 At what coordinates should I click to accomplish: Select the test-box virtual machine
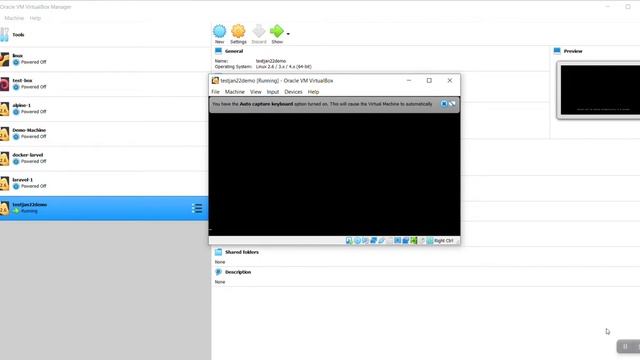pyautogui.click(x=104, y=84)
